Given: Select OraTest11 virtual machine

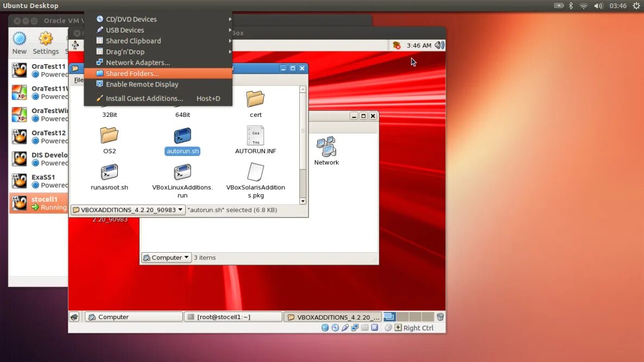Looking at the screenshot, I should 39,70.
